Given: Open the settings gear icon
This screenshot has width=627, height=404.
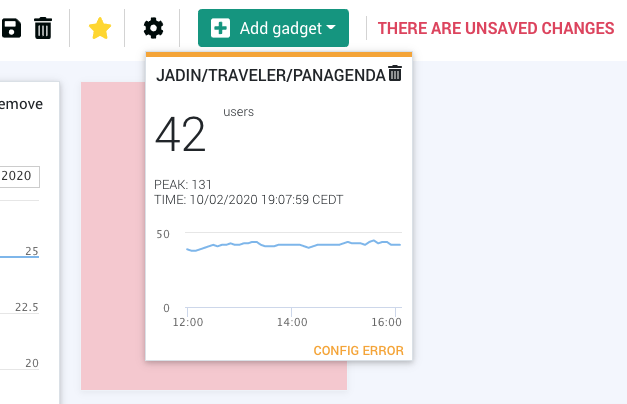Looking at the screenshot, I should pos(153,28).
